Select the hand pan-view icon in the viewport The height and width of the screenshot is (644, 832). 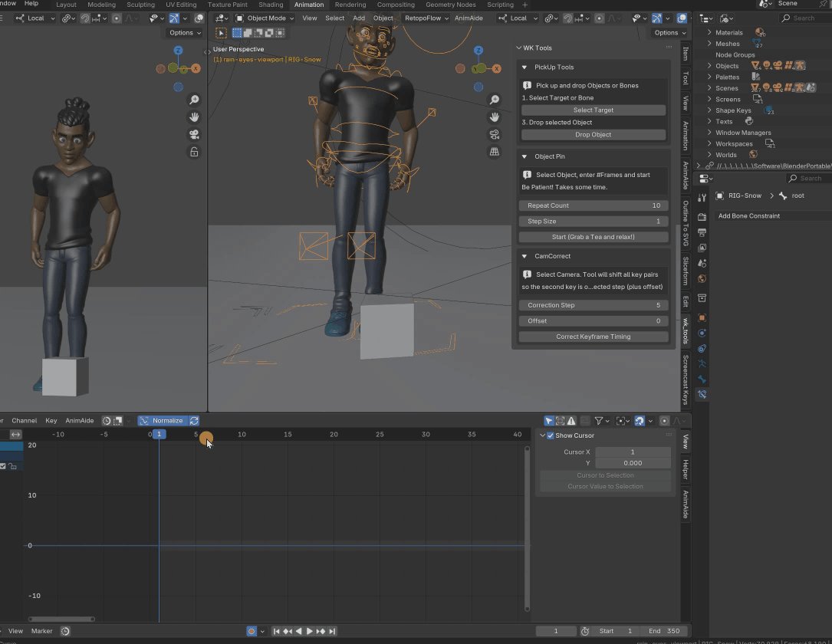pyautogui.click(x=495, y=117)
